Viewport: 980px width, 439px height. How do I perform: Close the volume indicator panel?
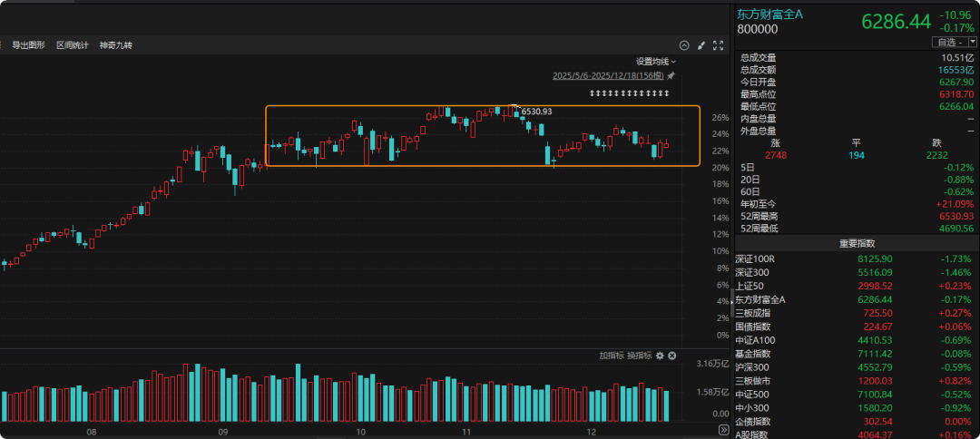672,356
